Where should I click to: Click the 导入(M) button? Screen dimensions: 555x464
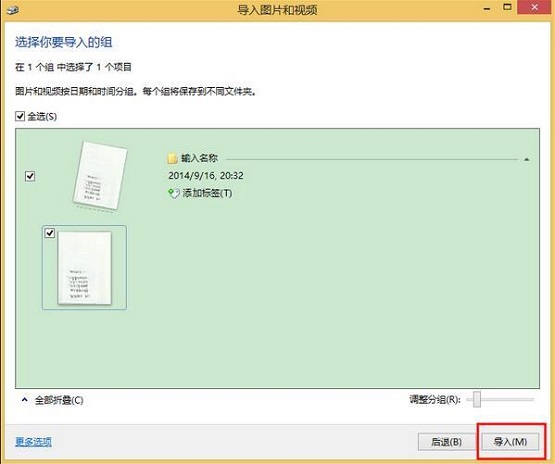pos(510,442)
